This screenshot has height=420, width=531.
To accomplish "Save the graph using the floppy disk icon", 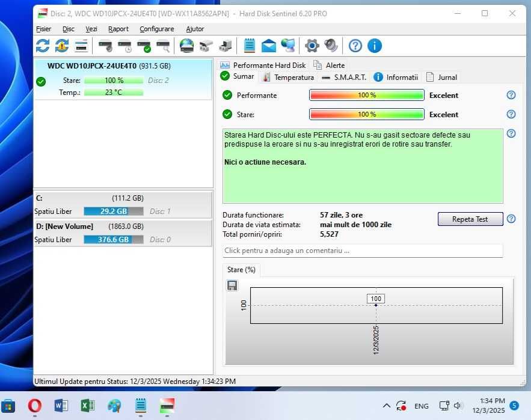I will [232, 285].
